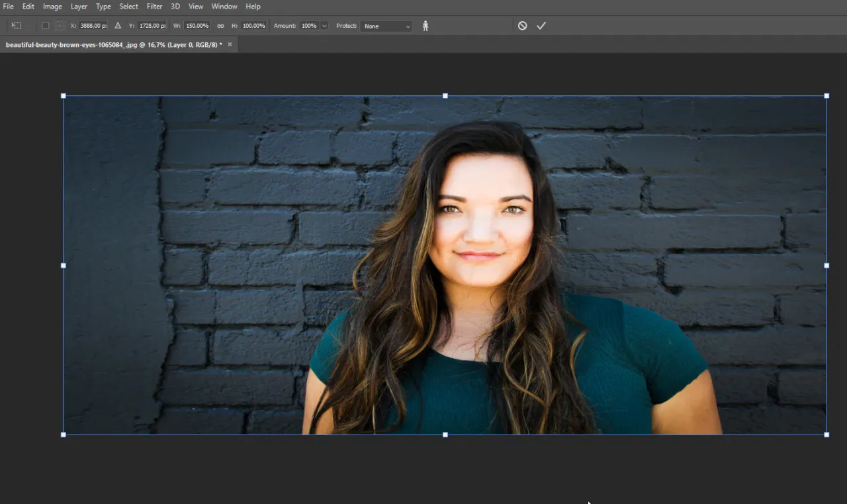Open the Protect dropdown set to None
Viewport: 847px width, 504px height.
click(386, 26)
